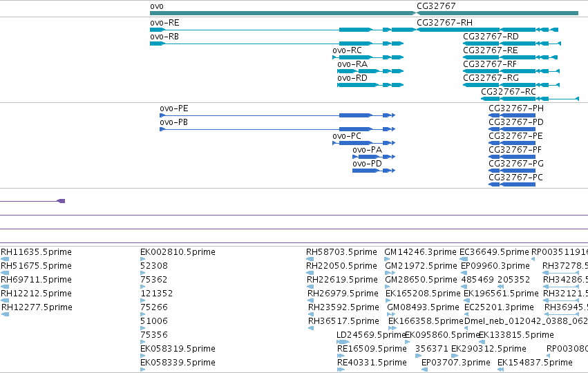Screen dimensions: 588x373
Task: Select ovo-RD transcript label
Action: (x=352, y=78)
